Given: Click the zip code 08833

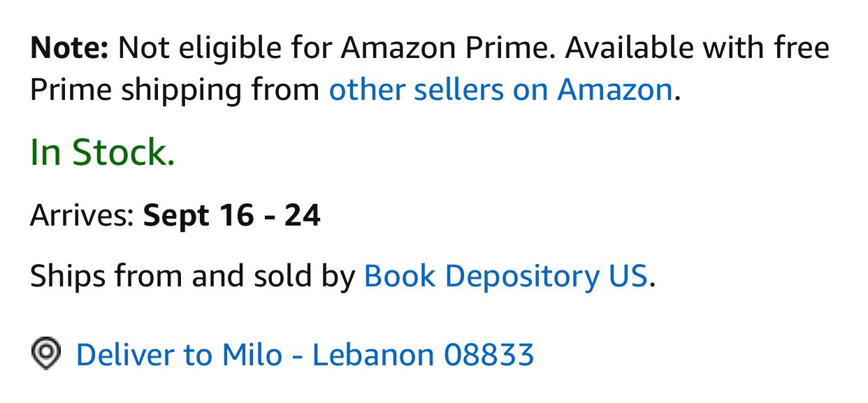Looking at the screenshot, I should 489,355.
